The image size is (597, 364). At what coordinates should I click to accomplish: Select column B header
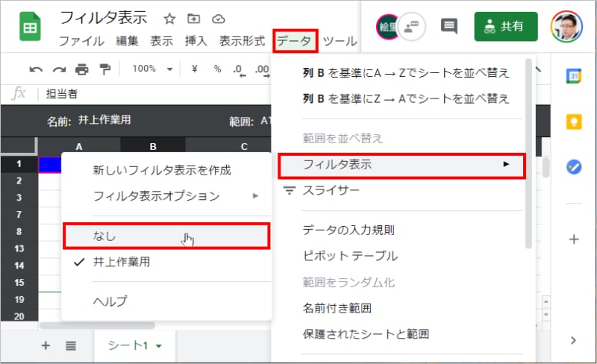153,146
